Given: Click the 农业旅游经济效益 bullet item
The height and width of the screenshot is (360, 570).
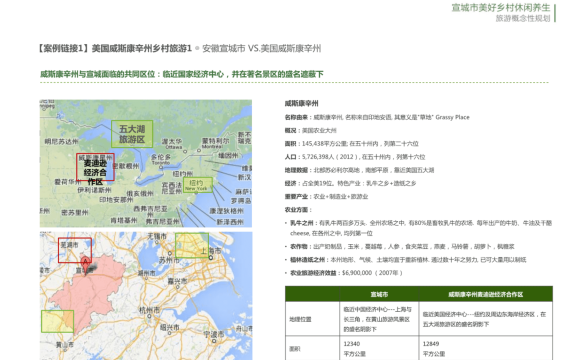Looking at the screenshot, I should pos(346,273).
